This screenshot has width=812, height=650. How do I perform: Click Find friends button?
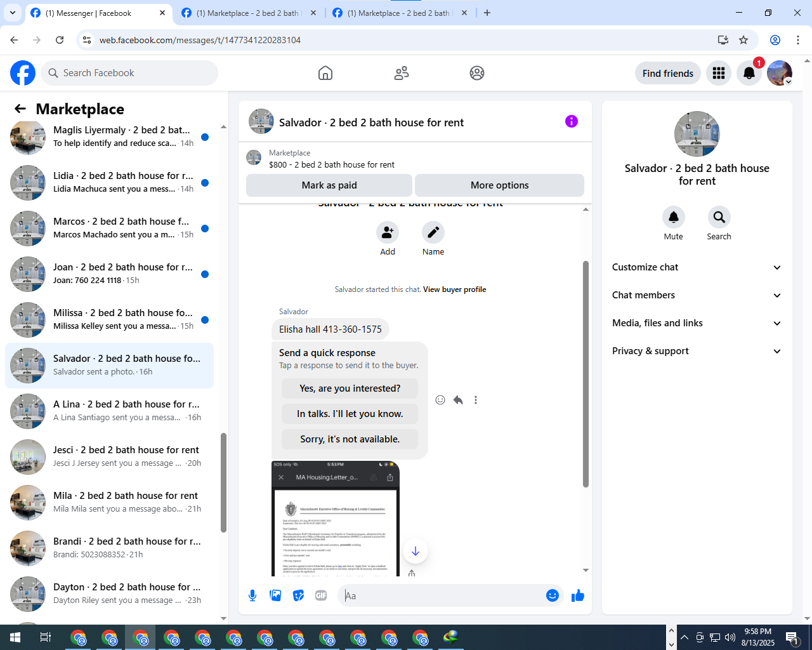(668, 73)
